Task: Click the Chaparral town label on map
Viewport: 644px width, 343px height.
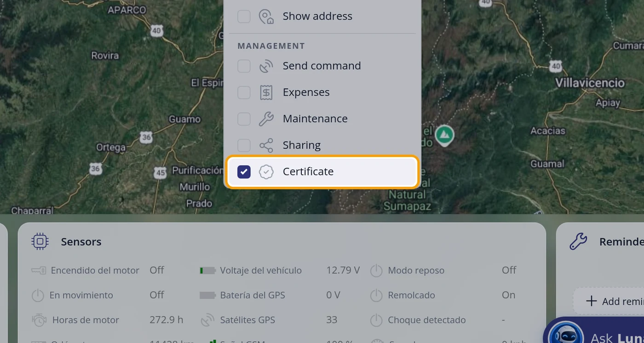Action: click(x=32, y=211)
